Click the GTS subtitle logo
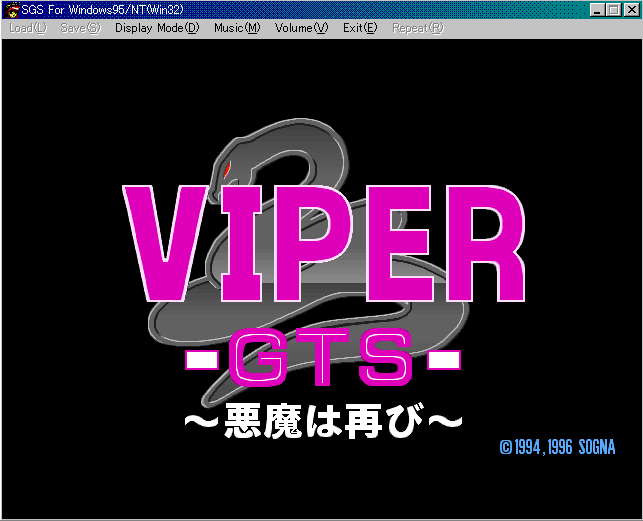This screenshot has width=643, height=521. [323, 357]
